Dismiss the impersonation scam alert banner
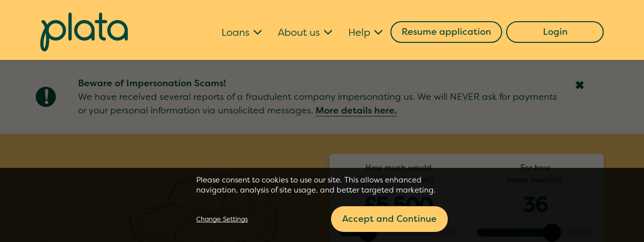644x242 pixels. [x=580, y=85]
